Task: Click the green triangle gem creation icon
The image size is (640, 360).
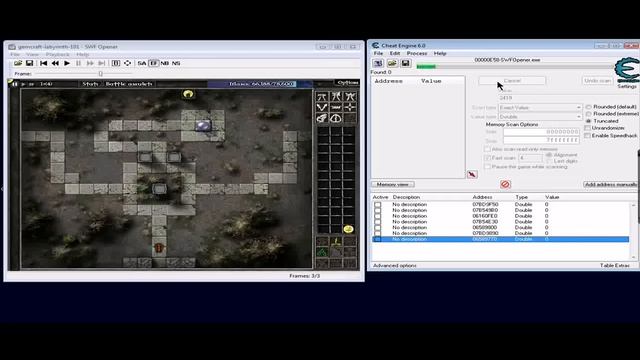Action: tap(322, 252)
